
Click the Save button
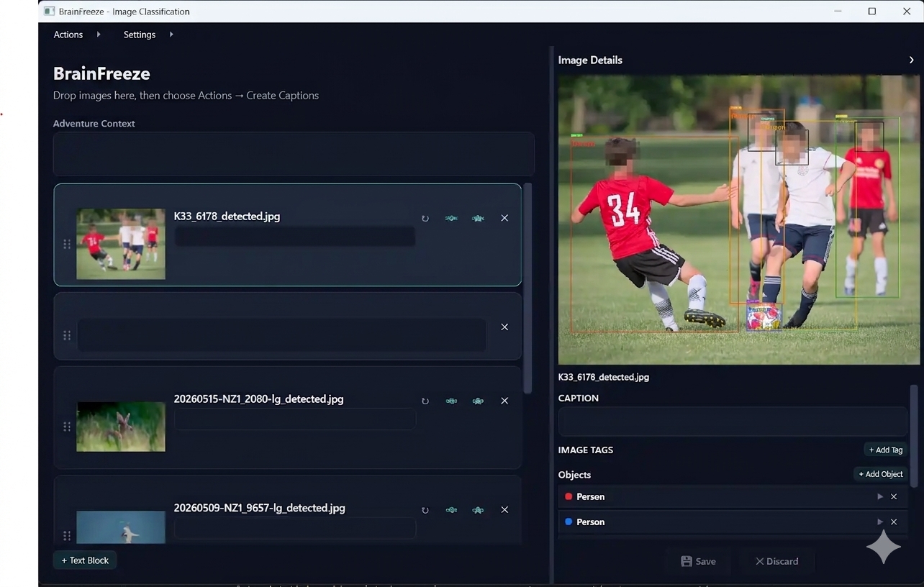[698, 561]
